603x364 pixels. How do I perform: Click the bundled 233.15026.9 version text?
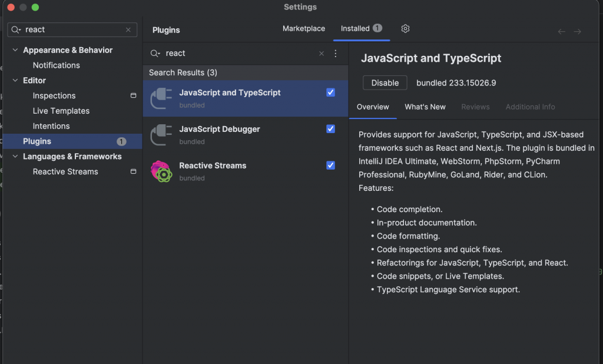[x=456, y=83]
